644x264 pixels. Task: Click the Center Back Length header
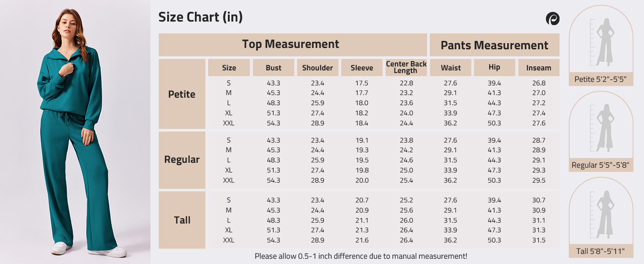coord(406,67)
